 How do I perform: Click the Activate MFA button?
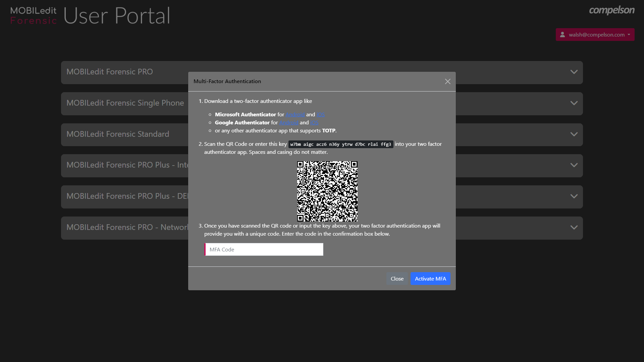point(430,279)
